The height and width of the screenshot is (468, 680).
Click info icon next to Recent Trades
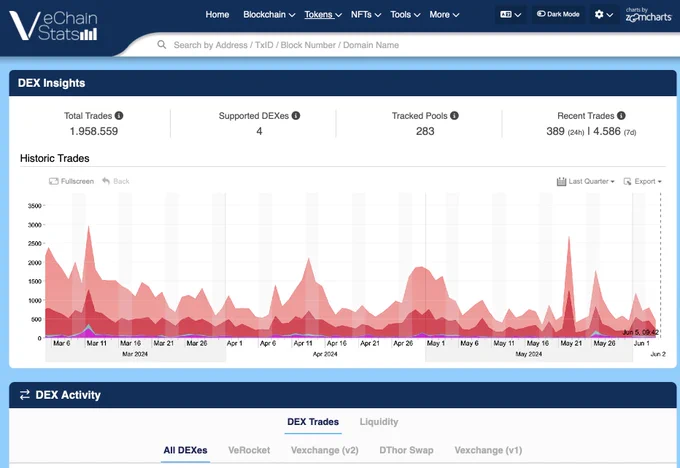pyautogui.click(x=621, y=116)
